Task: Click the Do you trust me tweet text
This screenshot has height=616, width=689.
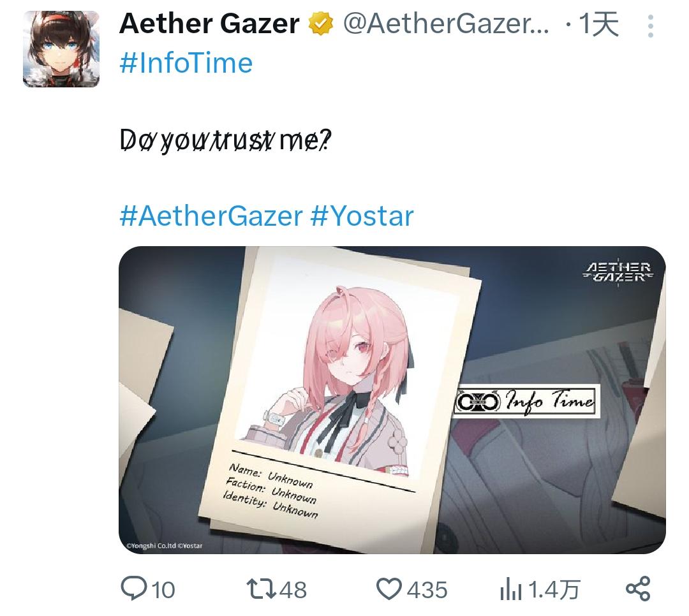Action: click(225, 140)
